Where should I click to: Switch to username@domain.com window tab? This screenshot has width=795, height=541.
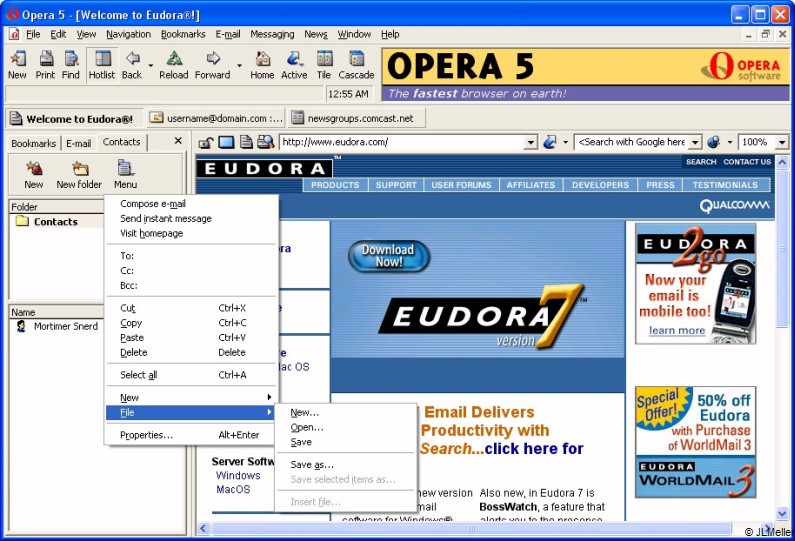pyautogui.click(x=216, y=118)
